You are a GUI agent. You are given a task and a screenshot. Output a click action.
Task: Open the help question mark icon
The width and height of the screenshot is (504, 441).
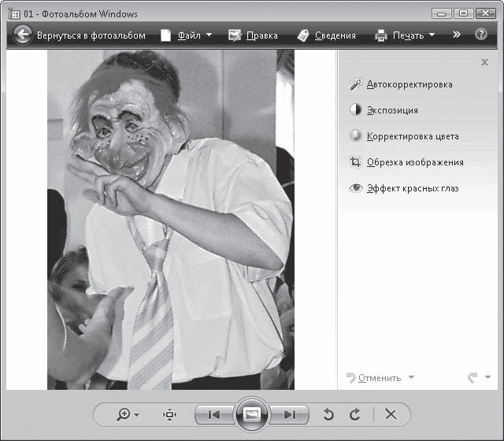coord(481,35)
